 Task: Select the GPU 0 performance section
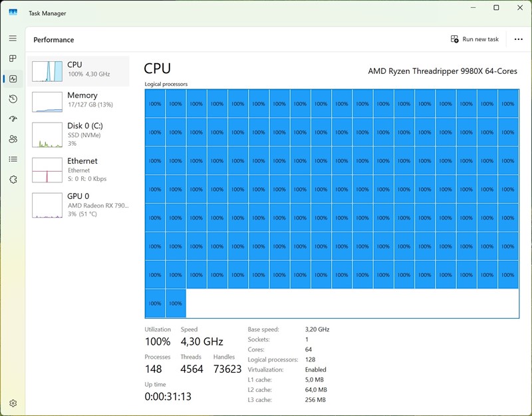tap(80, 203)
